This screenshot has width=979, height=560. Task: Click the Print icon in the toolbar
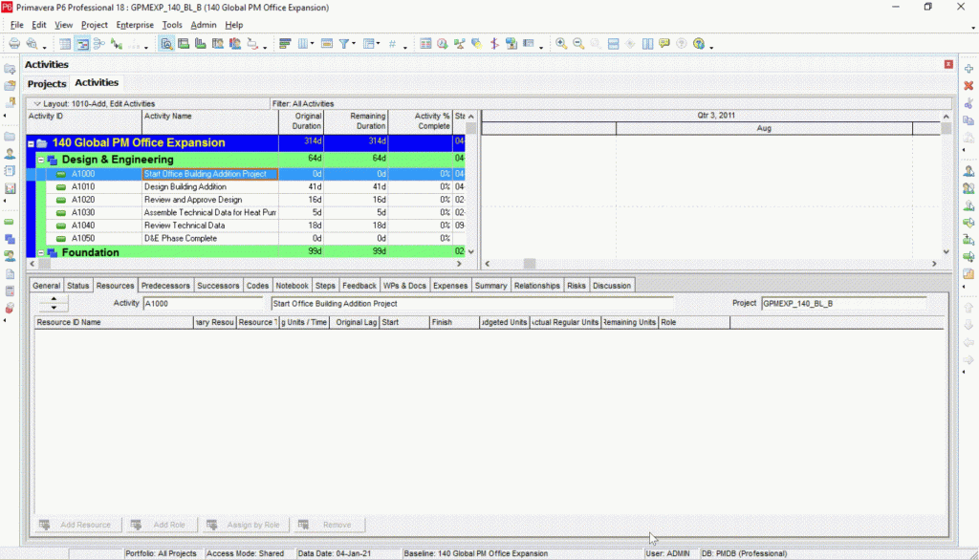(14, 44)
